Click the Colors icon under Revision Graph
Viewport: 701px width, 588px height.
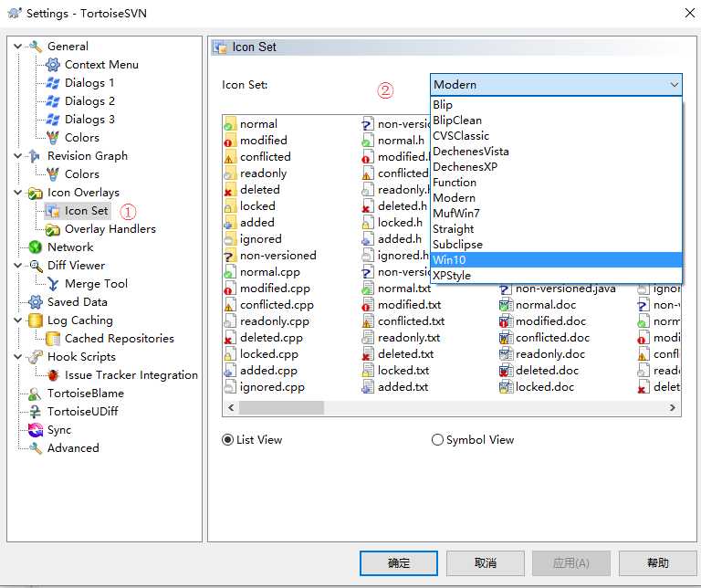[53, 174]
